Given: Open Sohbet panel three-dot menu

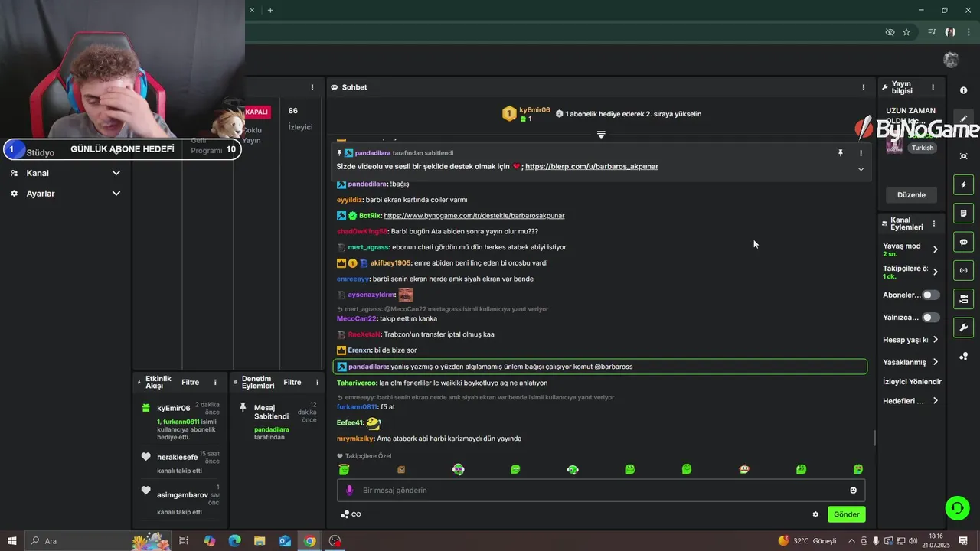Looking at the screenshot, I should click(x=864, y=87).
